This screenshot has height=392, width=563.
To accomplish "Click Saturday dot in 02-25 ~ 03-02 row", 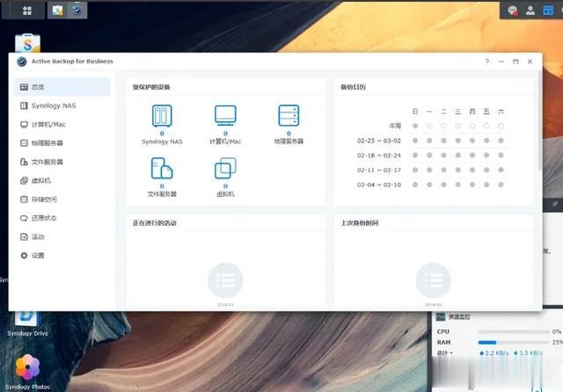I will pos(501,141).
